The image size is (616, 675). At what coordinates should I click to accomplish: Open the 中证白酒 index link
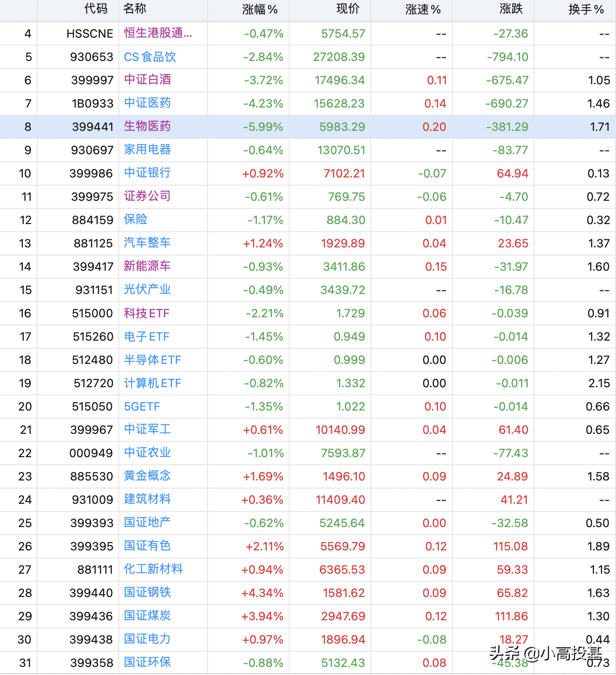[147, 80]
